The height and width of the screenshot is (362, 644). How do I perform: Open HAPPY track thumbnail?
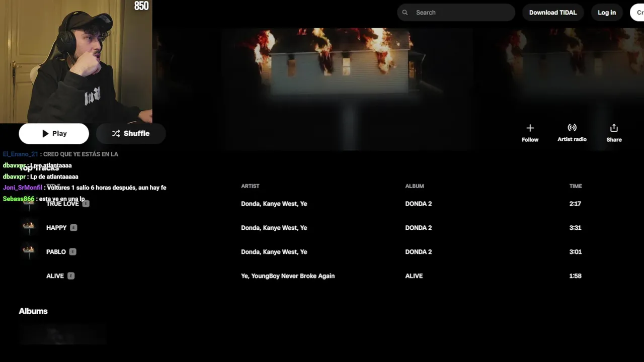click(x=29, y=228)
